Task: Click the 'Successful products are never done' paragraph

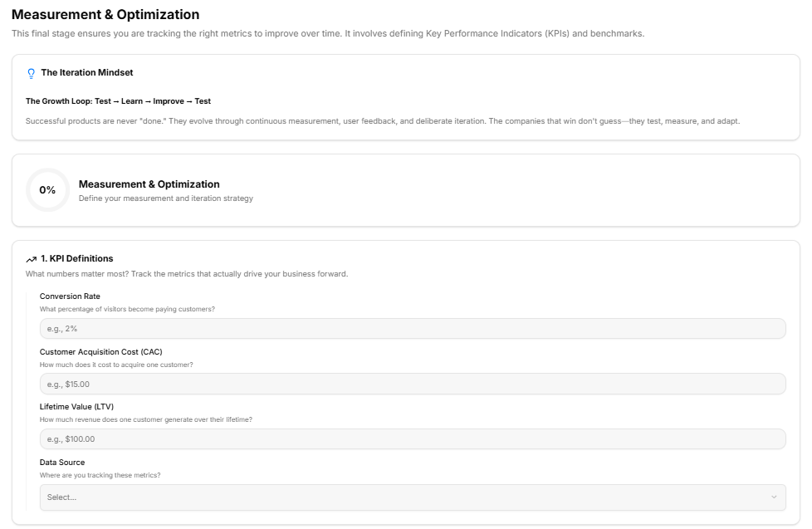Action: tap(383, 121)
